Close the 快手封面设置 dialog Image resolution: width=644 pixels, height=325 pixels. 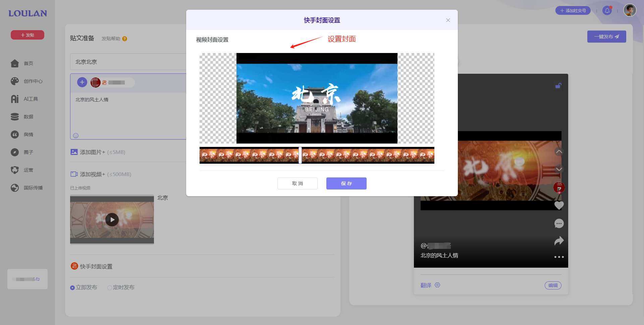click(448, 20)
